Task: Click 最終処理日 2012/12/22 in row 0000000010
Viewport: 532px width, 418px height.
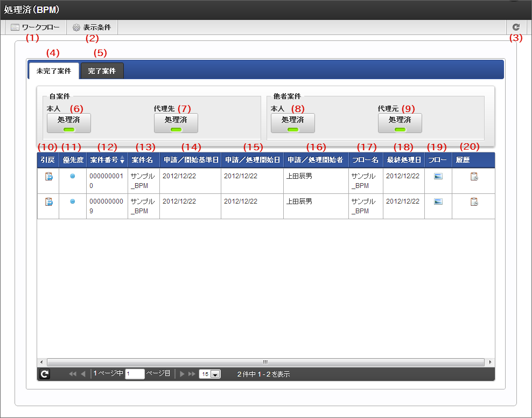Action: 403,176
